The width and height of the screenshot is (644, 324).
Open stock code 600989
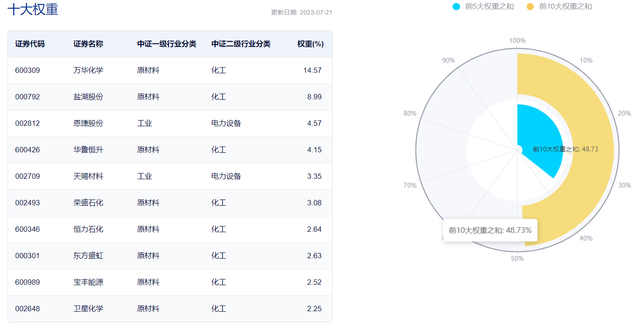[x=27, y=283]
